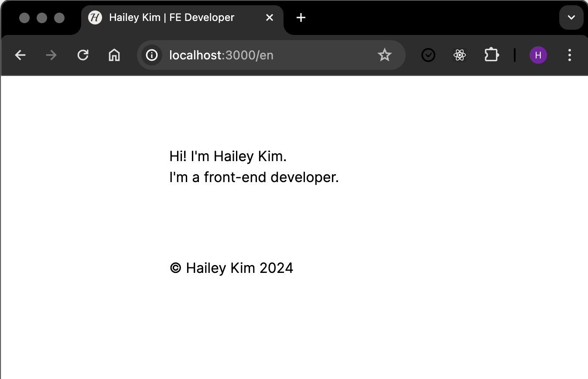Click the minimize window button

[x=42, y=17]
